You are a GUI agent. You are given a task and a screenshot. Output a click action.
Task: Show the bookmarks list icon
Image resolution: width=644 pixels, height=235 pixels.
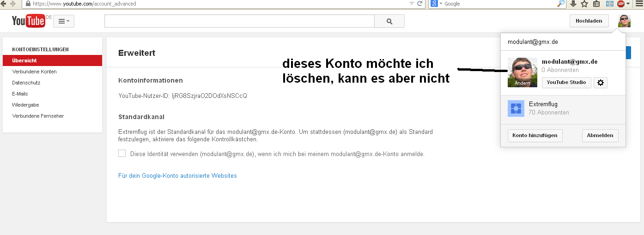click(x=596, y=4)
